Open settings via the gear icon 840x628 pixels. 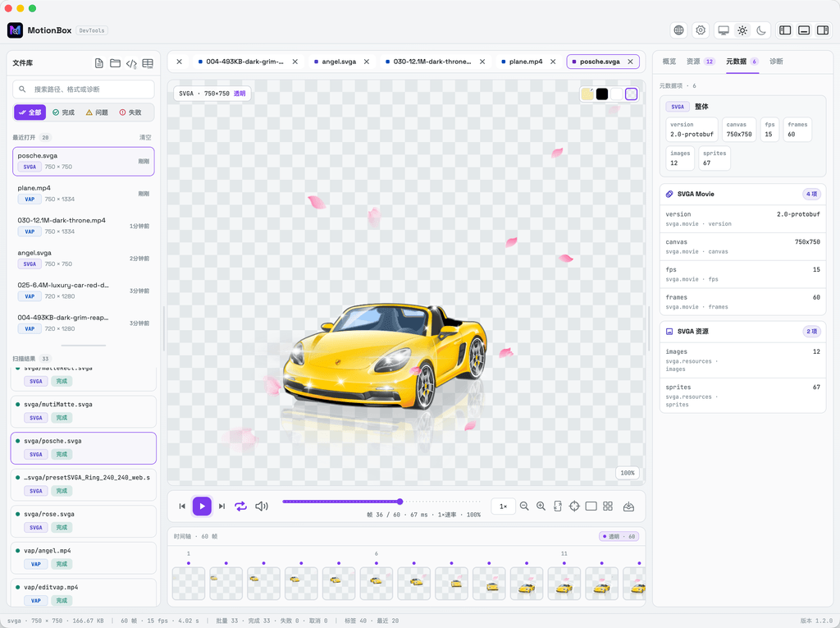pyautogui.click(x=701, y=30)
